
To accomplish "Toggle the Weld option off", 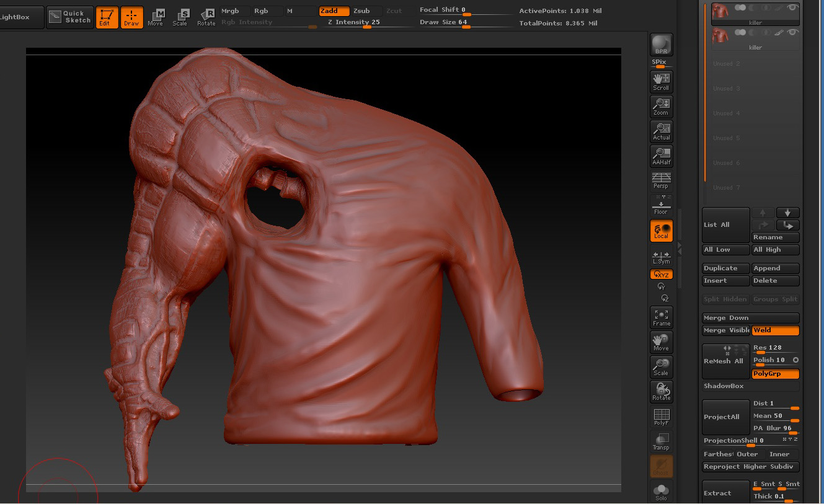I will point(775,330).
